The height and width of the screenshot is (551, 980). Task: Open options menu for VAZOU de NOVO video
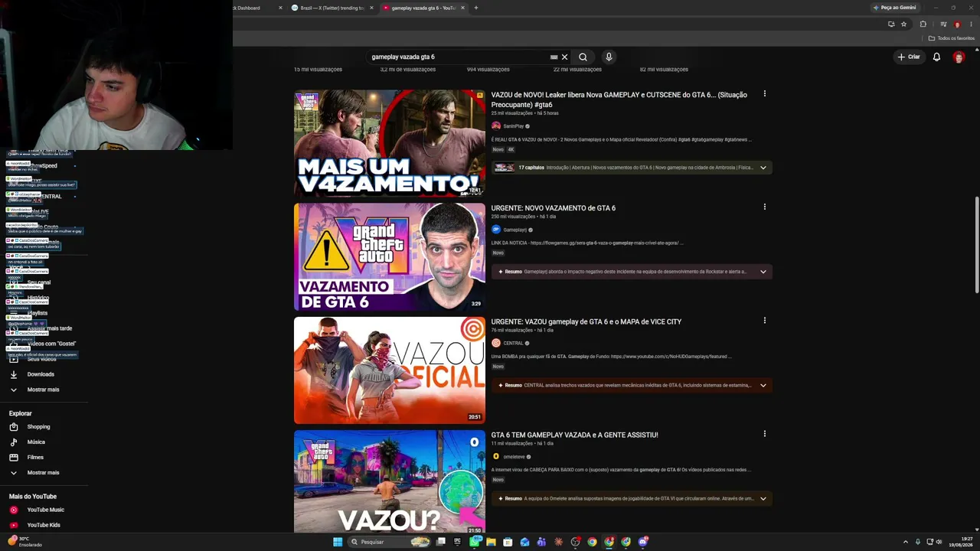click(x=764, y=94)
